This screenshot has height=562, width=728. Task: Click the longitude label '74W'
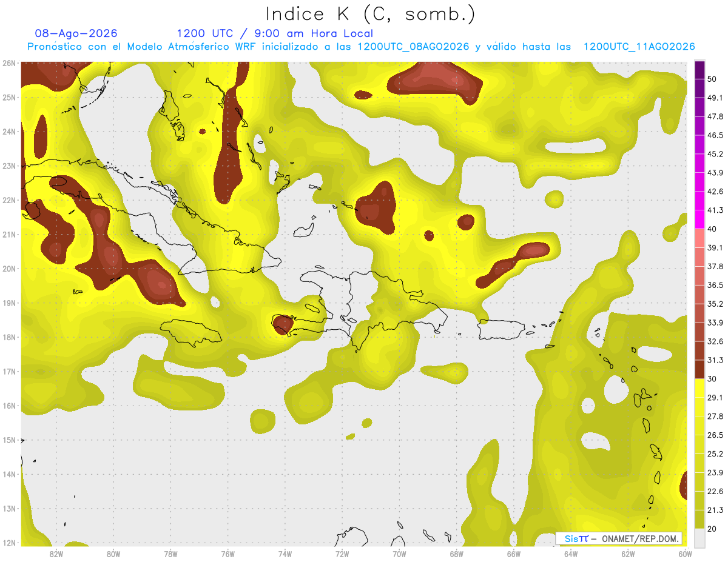coord(285,554)
